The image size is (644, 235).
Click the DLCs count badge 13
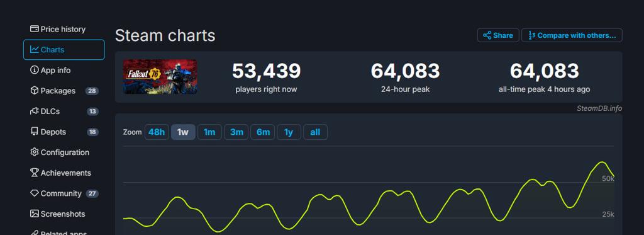pos(92,112)
